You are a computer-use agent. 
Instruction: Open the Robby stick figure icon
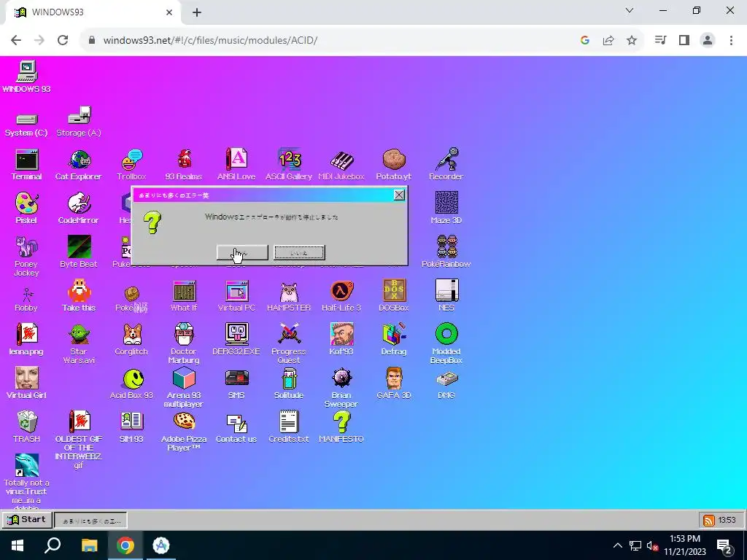[x=27, y=300]
